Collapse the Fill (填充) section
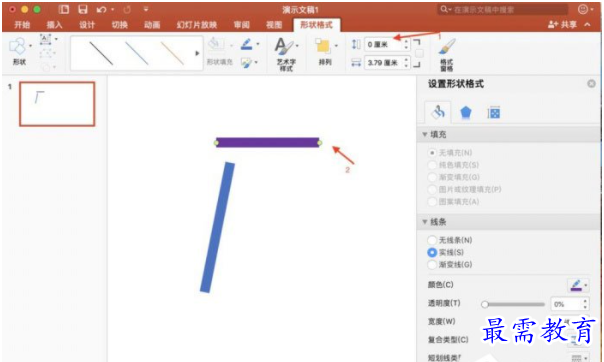This screenshot has height=362, width=604. 425,134
